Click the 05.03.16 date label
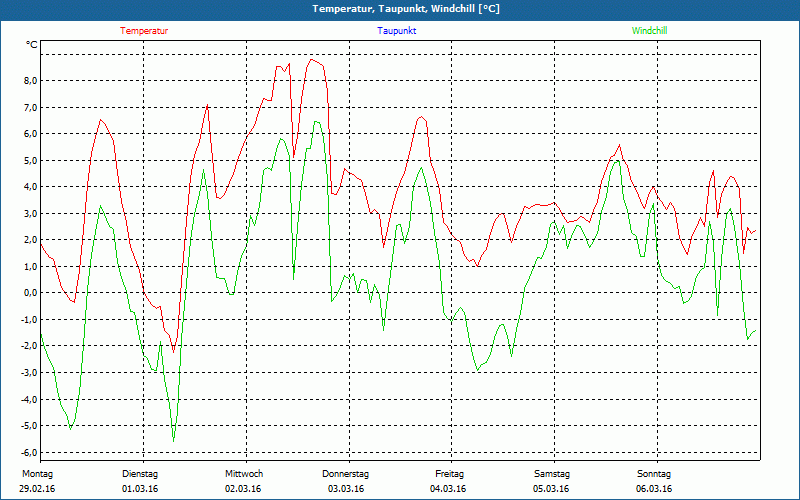This screenshot has width=800, height=500. coord(551,489)
